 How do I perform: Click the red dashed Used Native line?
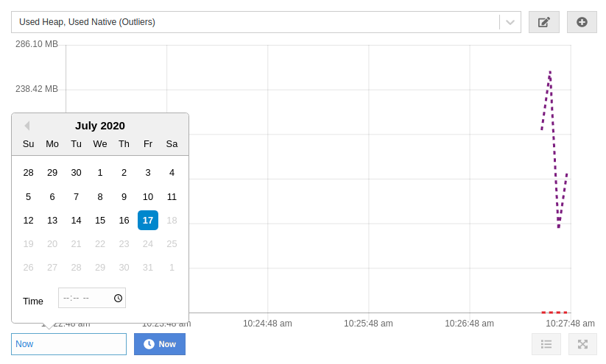[554, 313]
